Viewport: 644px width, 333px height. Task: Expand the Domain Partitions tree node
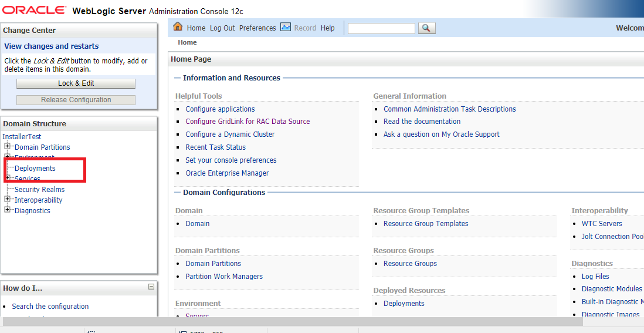pos(7,146)
